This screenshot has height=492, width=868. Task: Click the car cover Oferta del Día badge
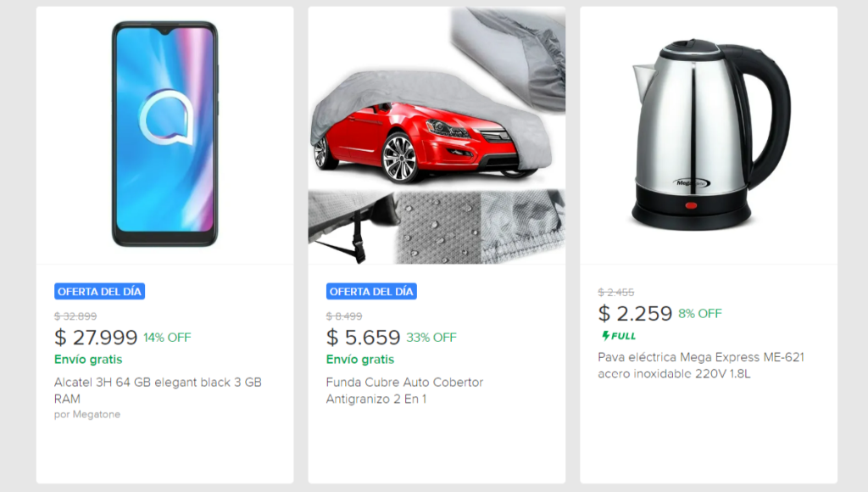[x=371, y=292]
